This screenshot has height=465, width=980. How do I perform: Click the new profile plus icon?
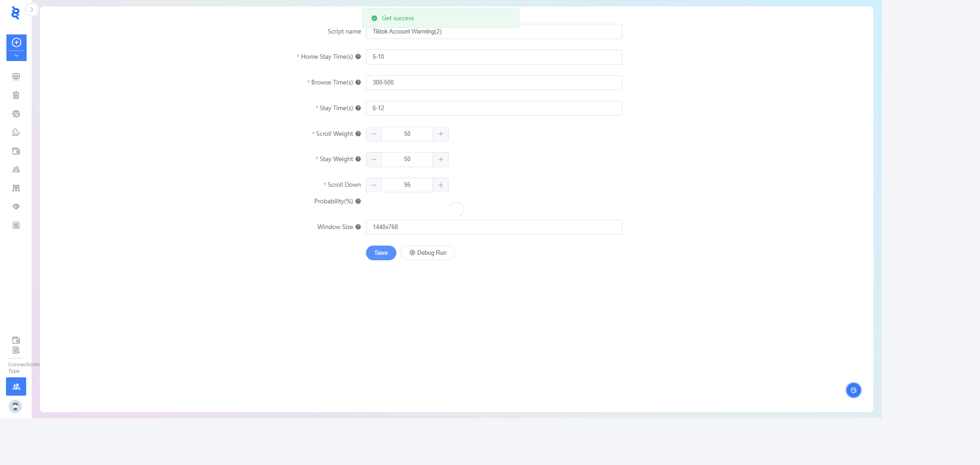(17, 43)
